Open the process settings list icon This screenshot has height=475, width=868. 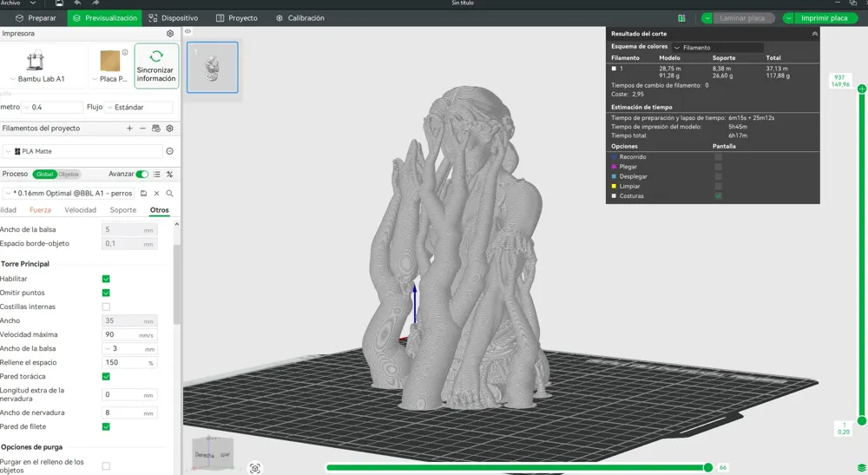click(x=156, y=175)
